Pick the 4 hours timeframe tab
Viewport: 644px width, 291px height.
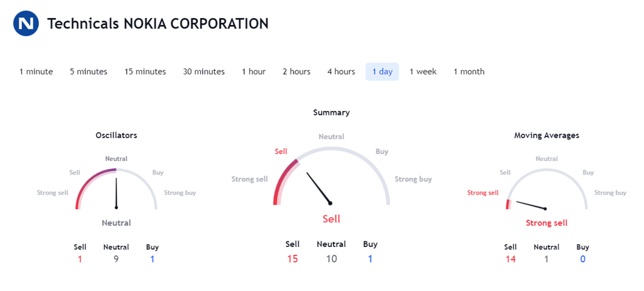coord(341,72)
